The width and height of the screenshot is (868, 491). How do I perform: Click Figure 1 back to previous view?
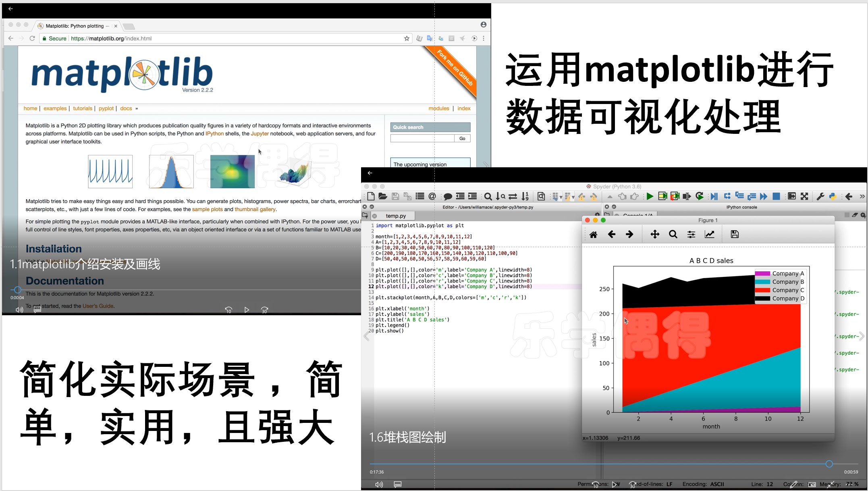(611, 234)
